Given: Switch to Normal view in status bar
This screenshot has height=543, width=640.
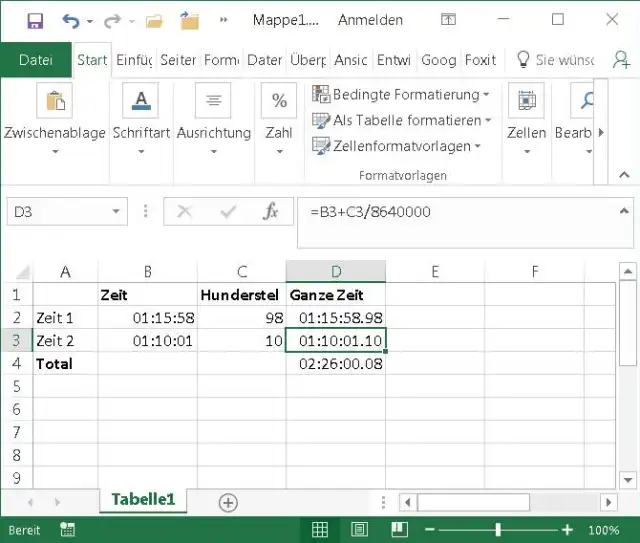Looking at the screenshot, I should point(320,530).
